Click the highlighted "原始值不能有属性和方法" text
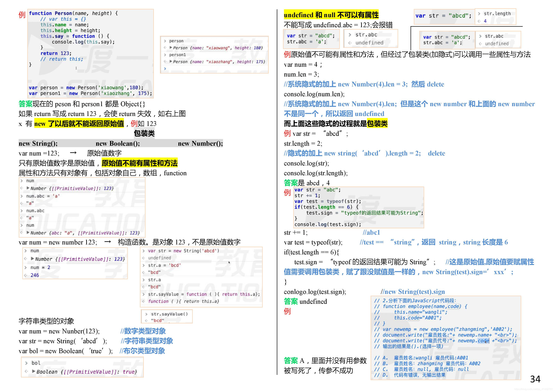Image resolution: width=554 pixels, height=392 pixels. pos(140,163)
